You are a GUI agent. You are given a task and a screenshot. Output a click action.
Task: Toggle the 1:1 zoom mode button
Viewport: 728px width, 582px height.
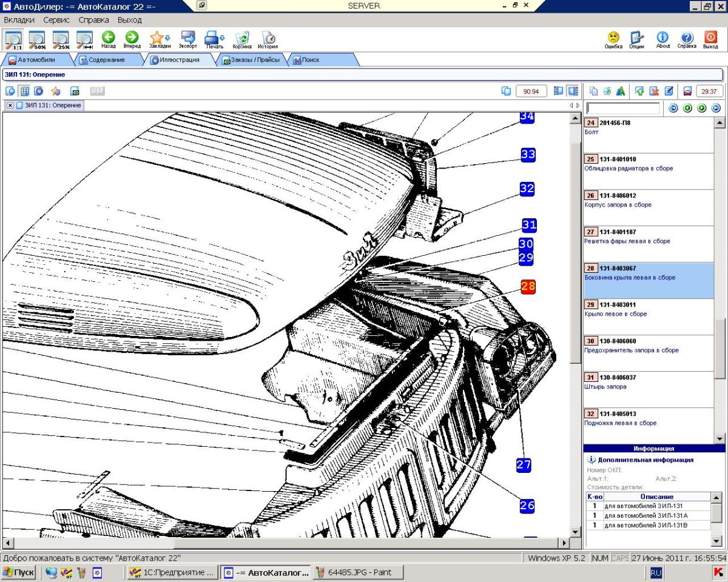click(x=13, y=40)
